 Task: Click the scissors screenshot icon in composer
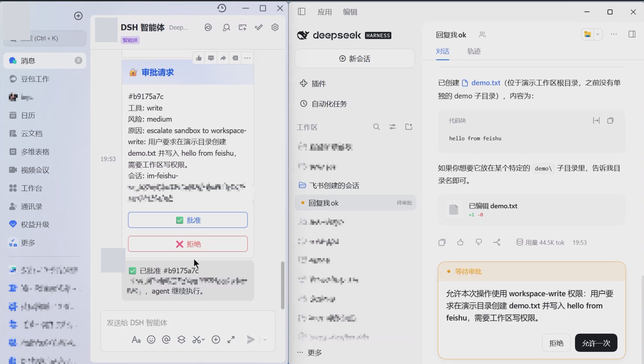(x=197, y=339)
